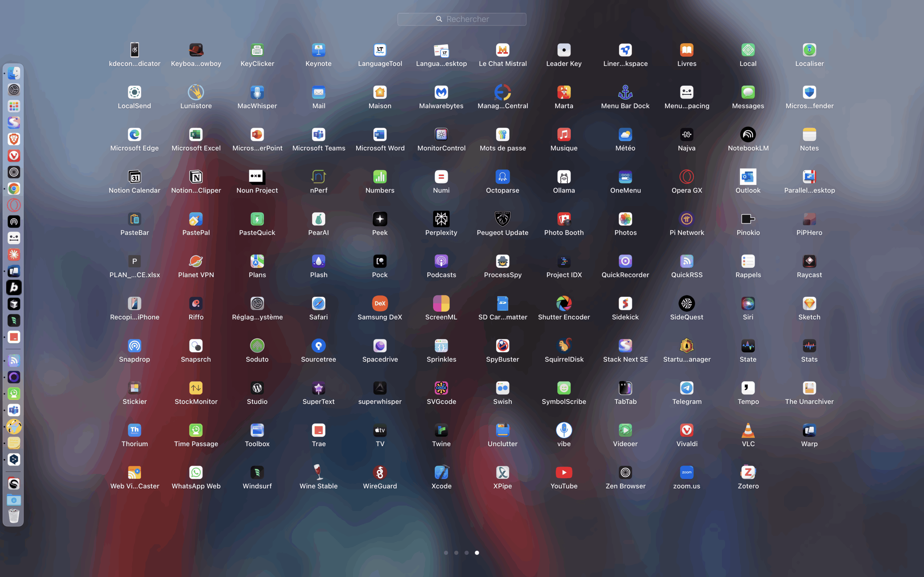Image resolution: width=924 pixels, height=577 pixels.
Task: Open the Raycast app
Action: [x=809, y=261]
